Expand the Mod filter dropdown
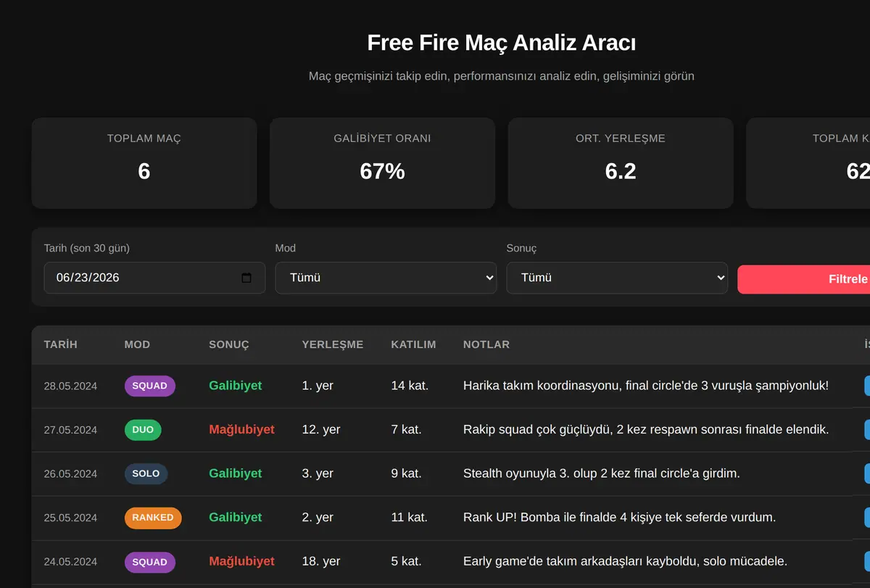Viewport: 870px width, 588px height. tap(386, 278)
